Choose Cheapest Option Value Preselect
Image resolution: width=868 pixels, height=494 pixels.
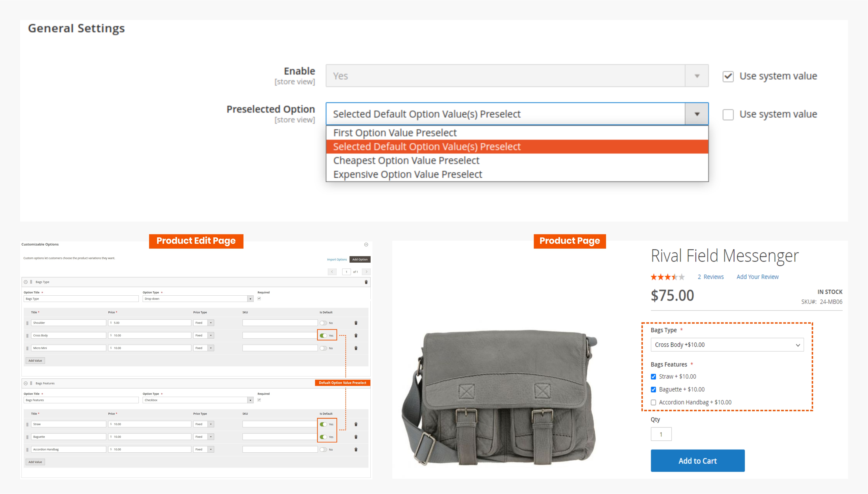point(517,161)
